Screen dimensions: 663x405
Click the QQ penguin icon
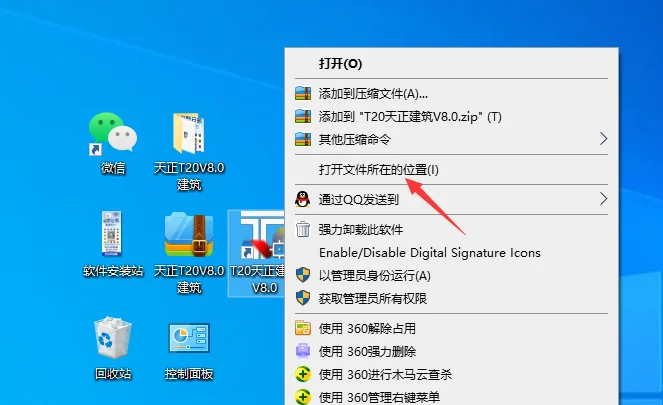point(302,199)
